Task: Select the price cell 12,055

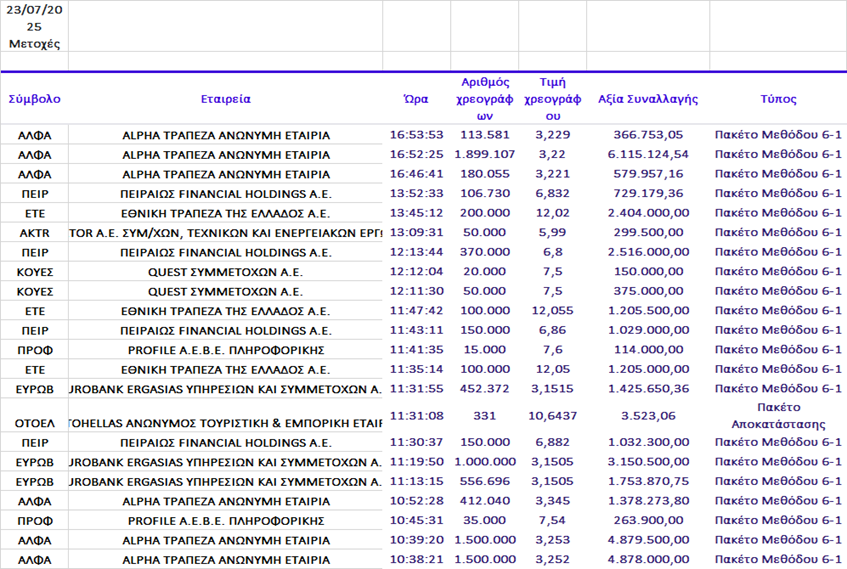Action: click(x=553, y=310)
